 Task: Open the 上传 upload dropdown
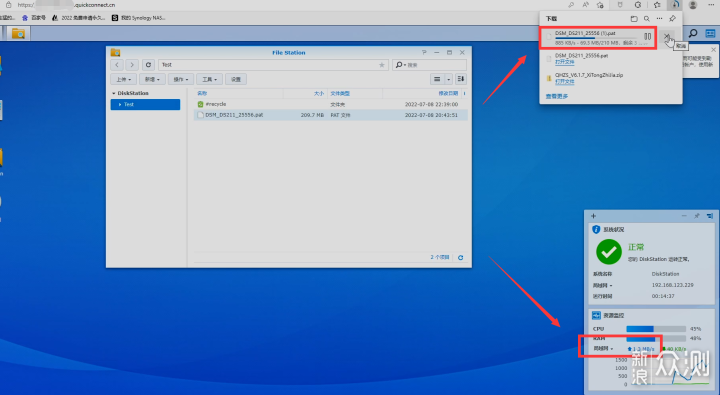[x=124, y=79]
